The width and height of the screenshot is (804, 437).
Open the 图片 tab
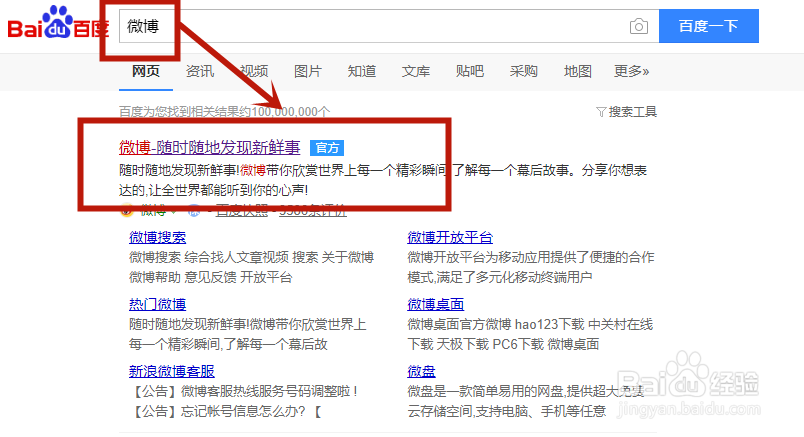coord(308,71)
